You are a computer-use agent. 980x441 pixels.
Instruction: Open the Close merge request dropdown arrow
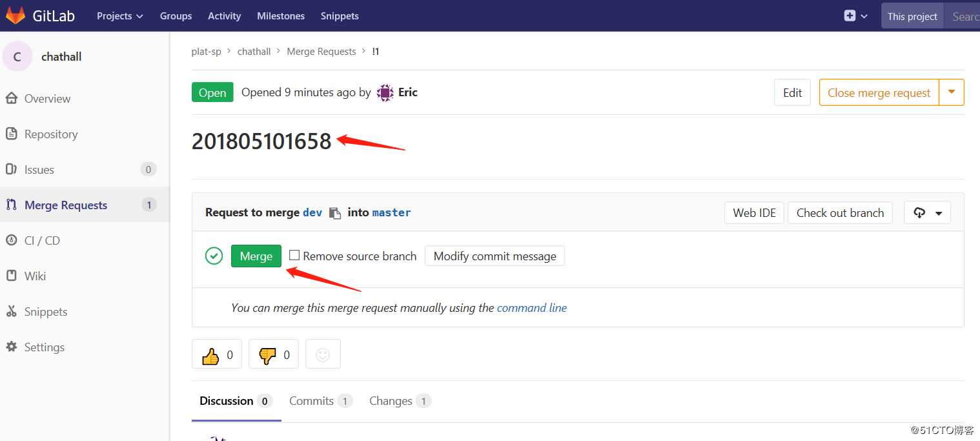click(x=952, y=92)
